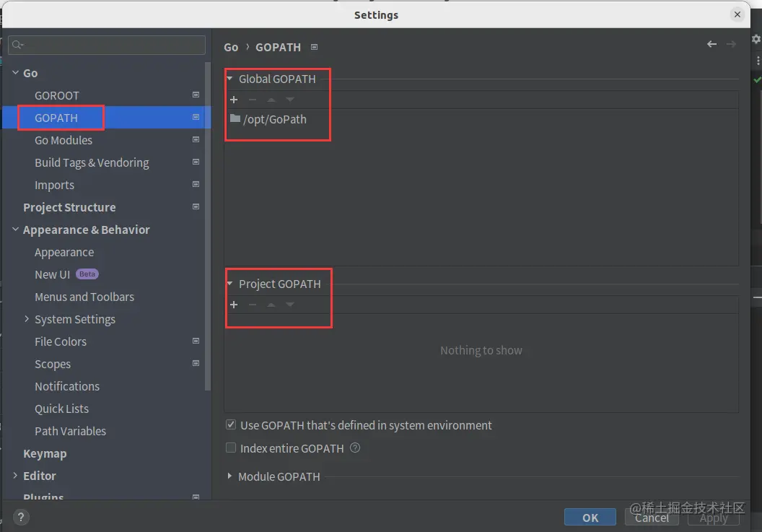Image resolution: width=762 pixels, height=532 pixels.
Task: Click project-level icon beside Scopes
Action: click(x=196, y=363)
